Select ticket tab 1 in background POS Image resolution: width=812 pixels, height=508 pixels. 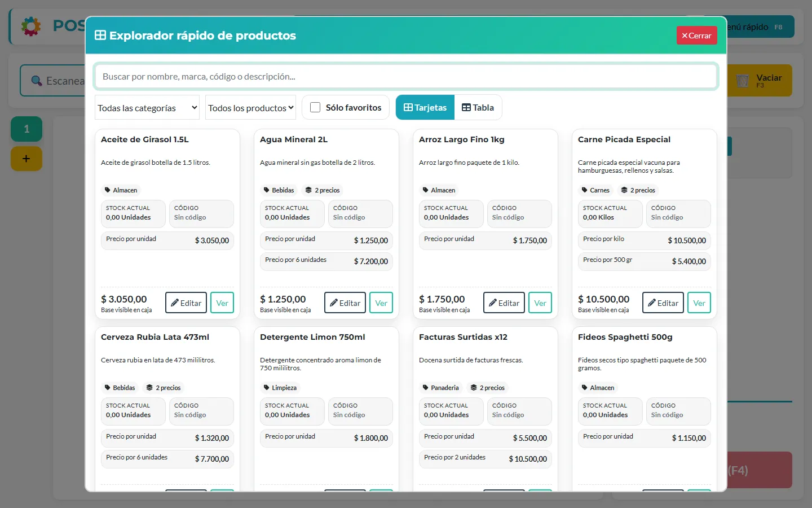[x=27, y=129]
